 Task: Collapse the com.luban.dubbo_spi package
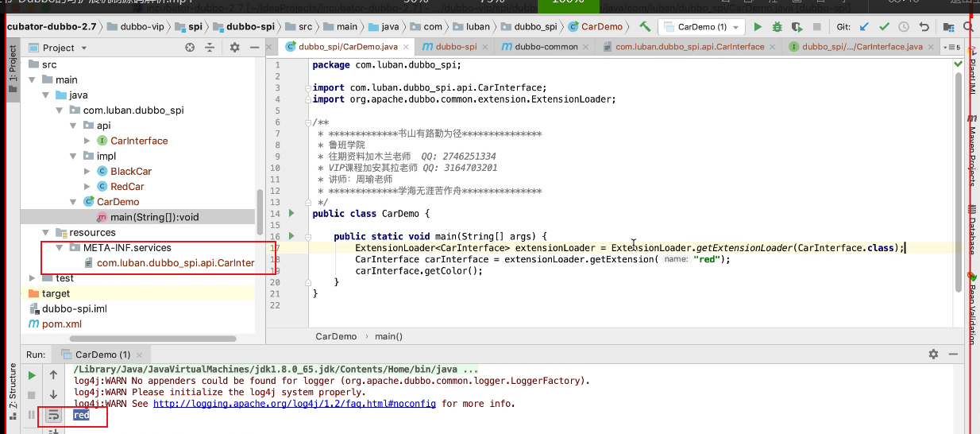click(60, 110)
